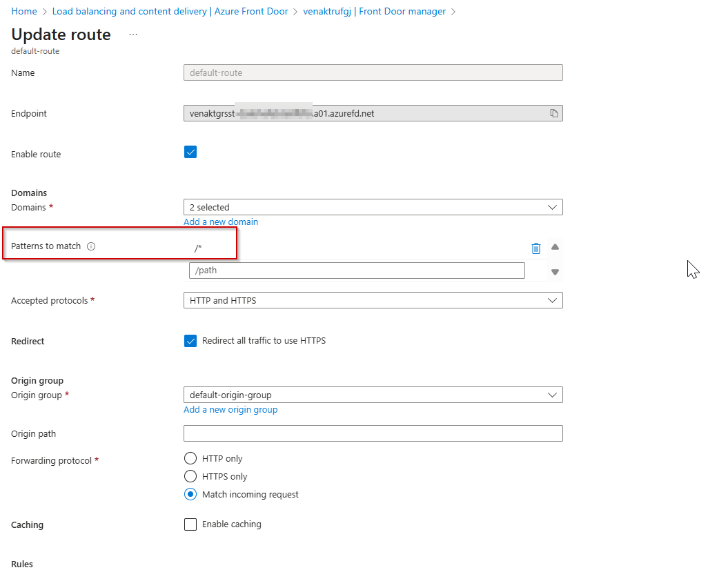Select HTTPS only forwarding protocol

click(190, 476)
